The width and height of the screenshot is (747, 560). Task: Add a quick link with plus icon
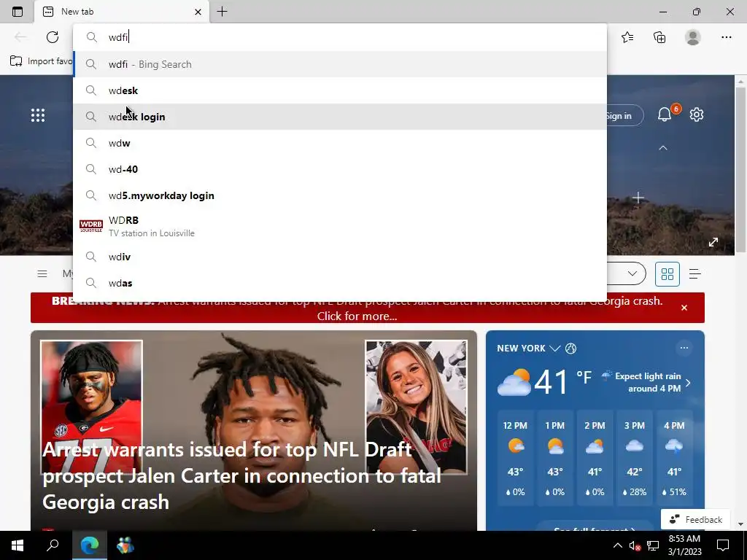coord(638,198)
